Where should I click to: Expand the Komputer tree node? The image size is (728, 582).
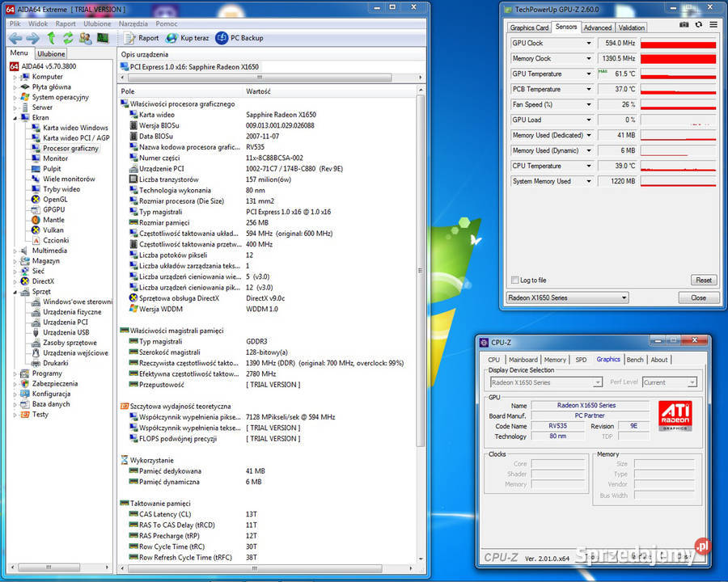pos(15,77)
